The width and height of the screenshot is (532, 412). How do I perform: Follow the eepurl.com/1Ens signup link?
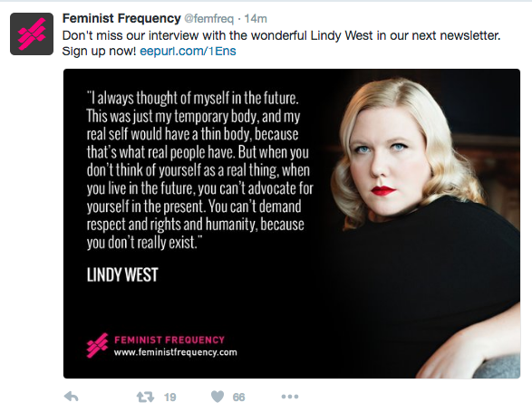188,52
